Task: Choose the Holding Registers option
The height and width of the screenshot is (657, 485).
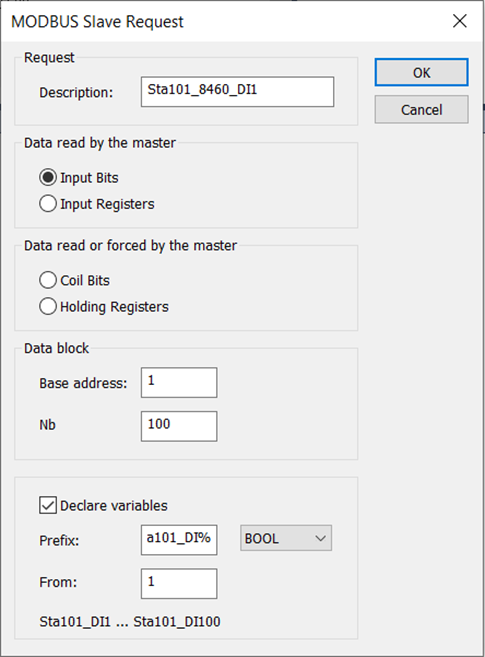Action: coord(48,306)
